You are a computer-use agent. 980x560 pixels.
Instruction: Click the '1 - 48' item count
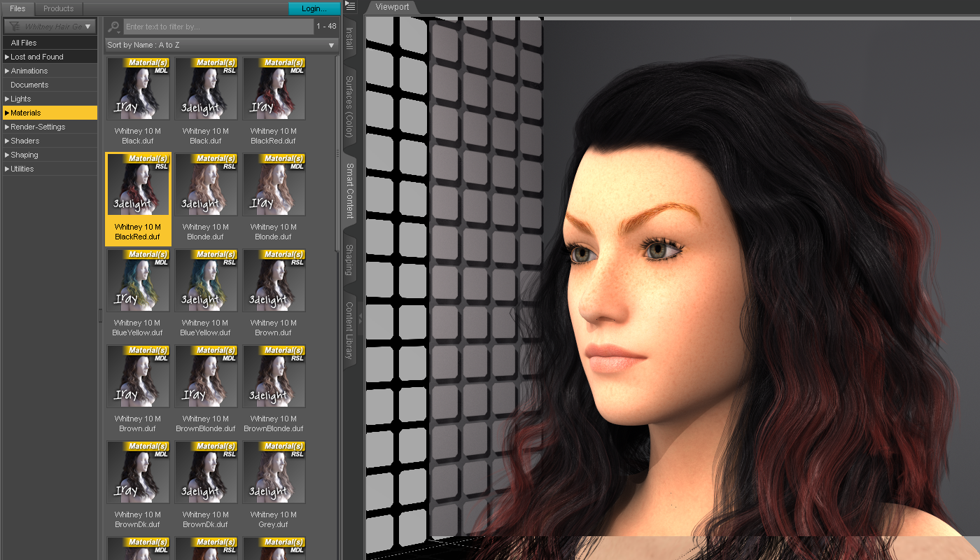pos(326,27)
